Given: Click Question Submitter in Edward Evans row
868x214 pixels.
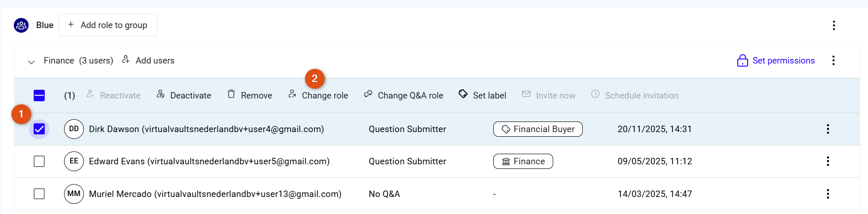Looking at the screenshot, I should point(407,162).
